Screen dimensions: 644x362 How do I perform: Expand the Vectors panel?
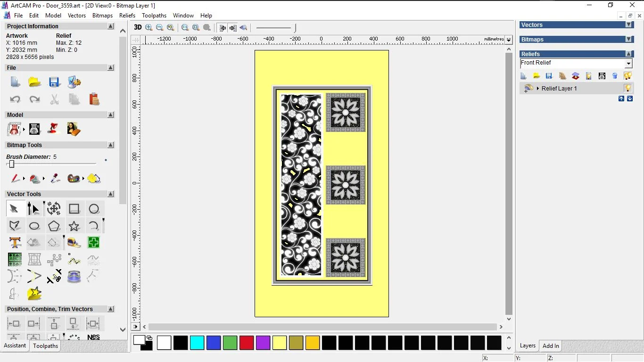(x=628, y=25)
